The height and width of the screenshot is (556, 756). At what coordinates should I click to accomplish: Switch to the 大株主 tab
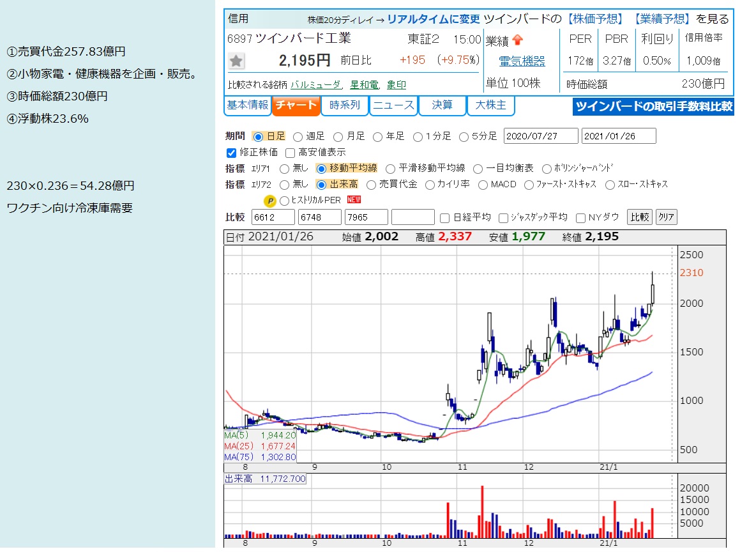point(491,105)
